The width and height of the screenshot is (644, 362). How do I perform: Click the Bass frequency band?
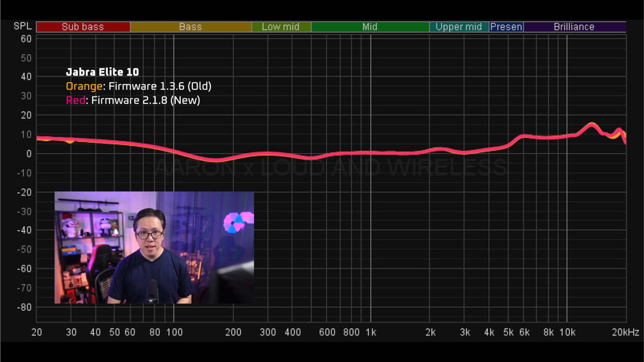tap(191, 27)
